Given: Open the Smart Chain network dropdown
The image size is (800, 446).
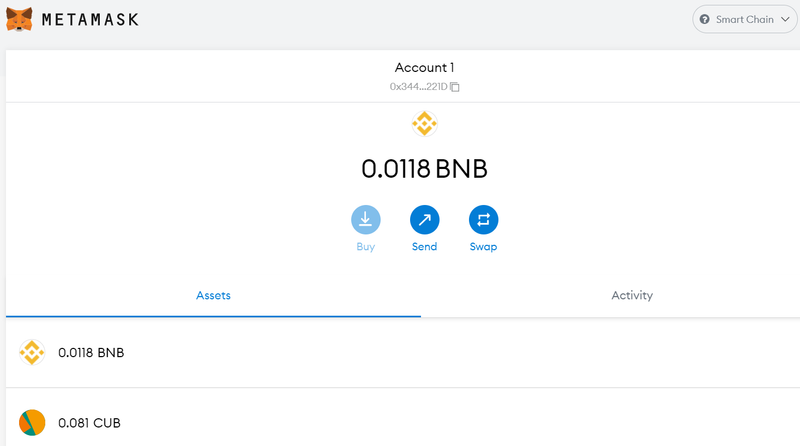Looking at the screenshot, I should point(744,19).
